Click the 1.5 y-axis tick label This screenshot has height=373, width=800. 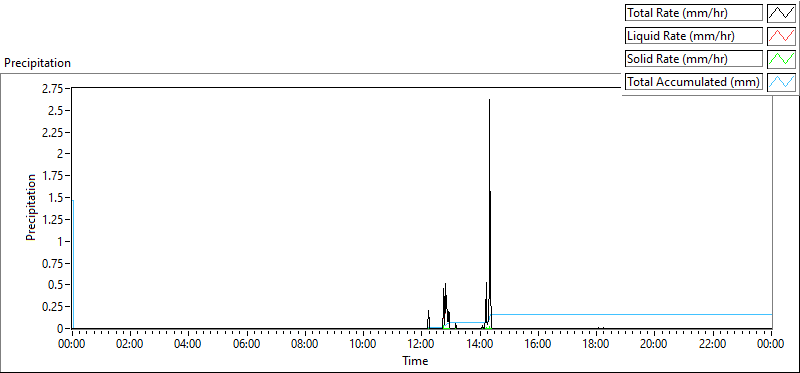tap(56, 198)
